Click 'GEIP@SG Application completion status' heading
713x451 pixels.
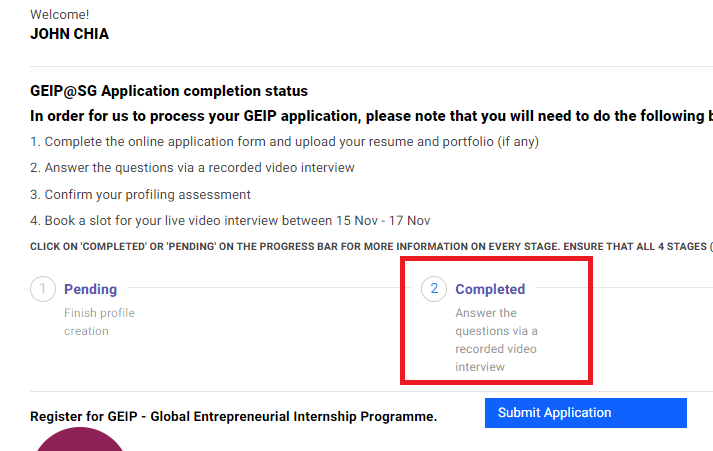[169, 91]
